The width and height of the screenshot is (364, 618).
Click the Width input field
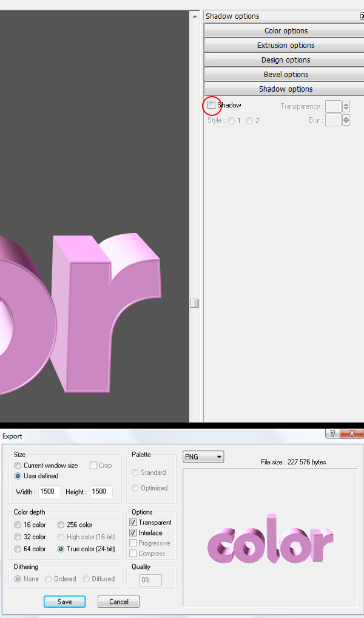coord(49,492)
